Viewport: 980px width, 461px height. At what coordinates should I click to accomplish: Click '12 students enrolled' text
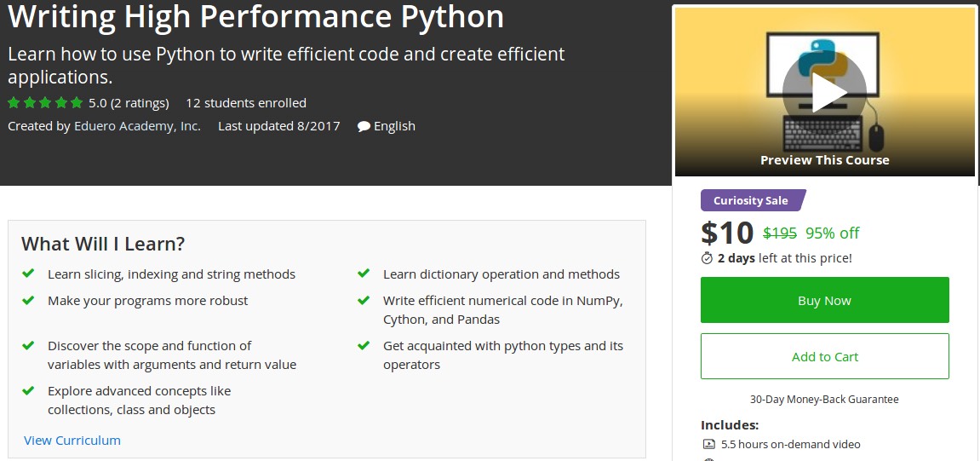click(246, 102)
